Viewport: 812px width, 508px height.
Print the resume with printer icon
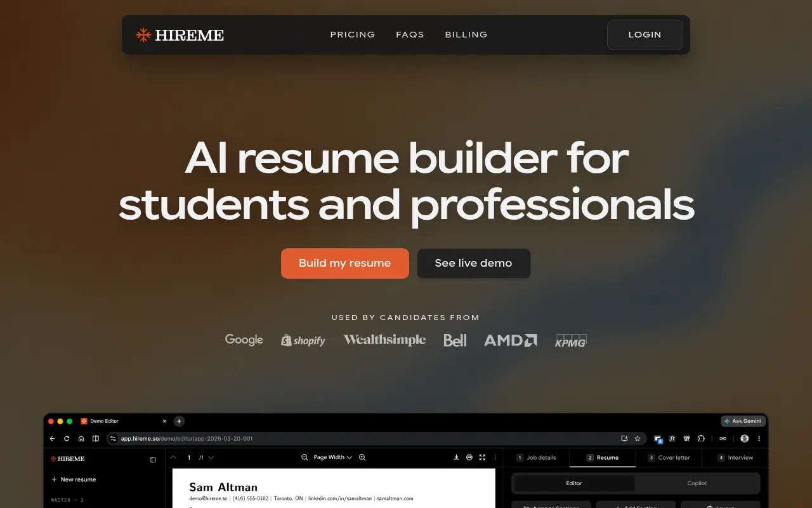coord(469,457)
